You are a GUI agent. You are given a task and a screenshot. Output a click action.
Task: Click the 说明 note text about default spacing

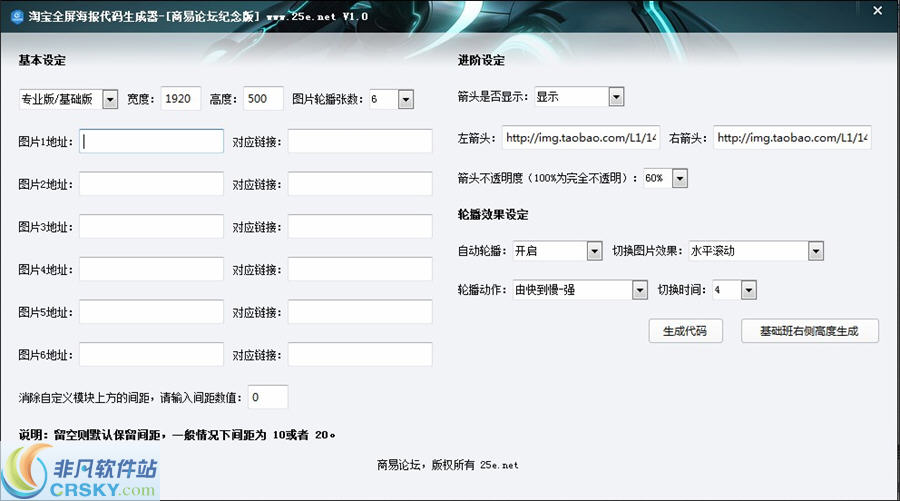pos(177,435)
